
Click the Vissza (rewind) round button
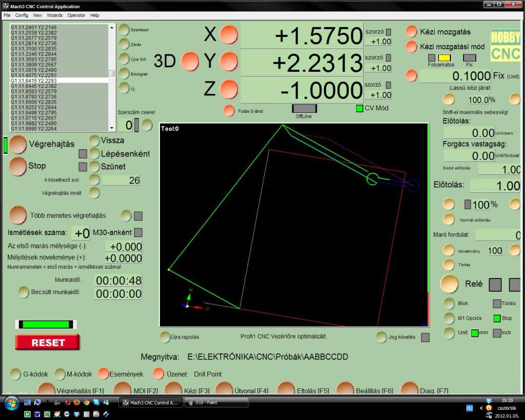(94, 141)
